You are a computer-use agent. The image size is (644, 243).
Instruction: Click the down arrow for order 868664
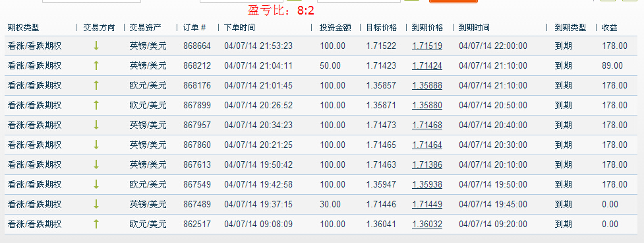pos(96,46)
